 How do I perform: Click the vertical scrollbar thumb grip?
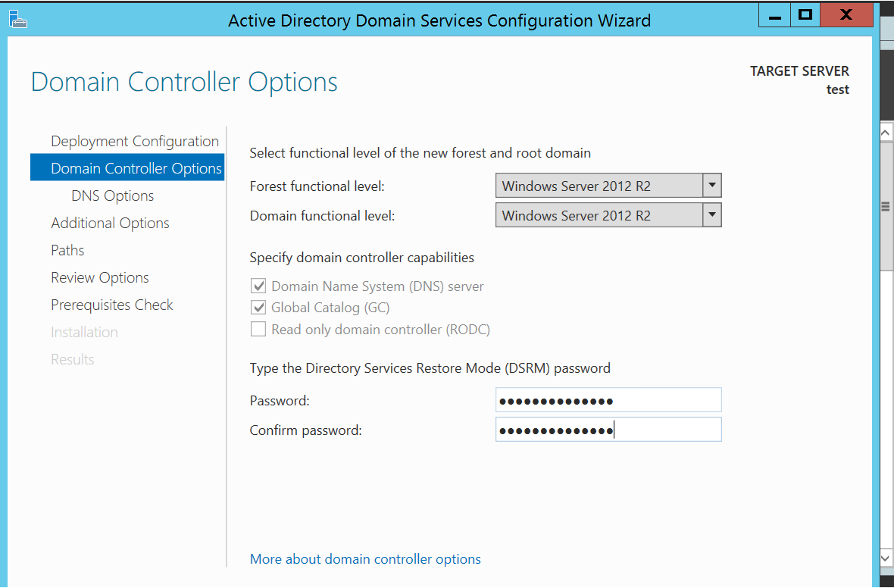point(886,206)
